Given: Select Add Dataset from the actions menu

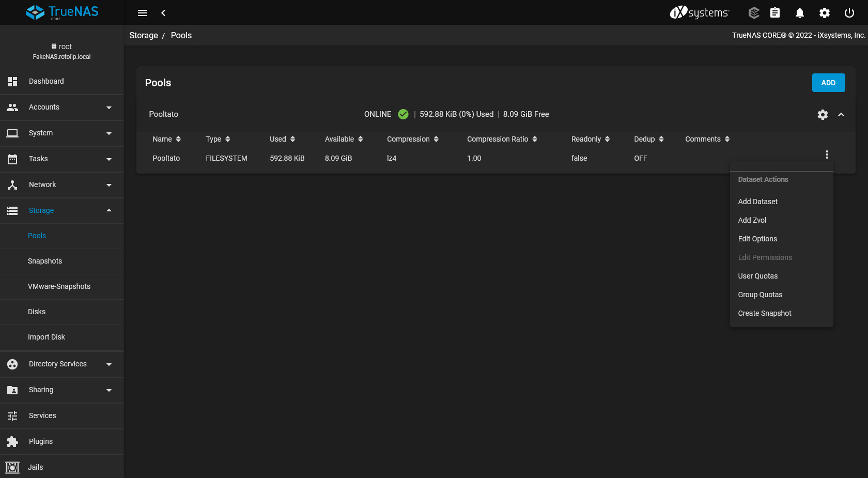Looking at the screenshot, I should click(x=757, y=202).
